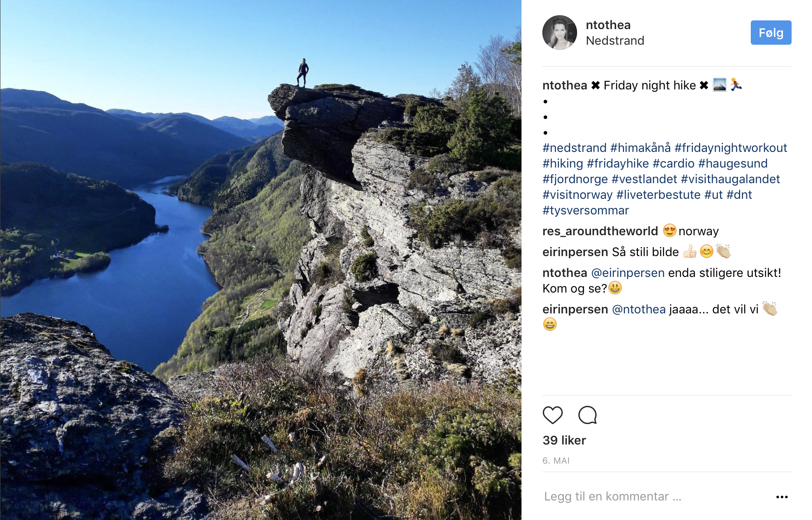Open the #fjordnorge hashtag
The width and height of the screenshot is (812, 520).
click(x=575, y=179)
